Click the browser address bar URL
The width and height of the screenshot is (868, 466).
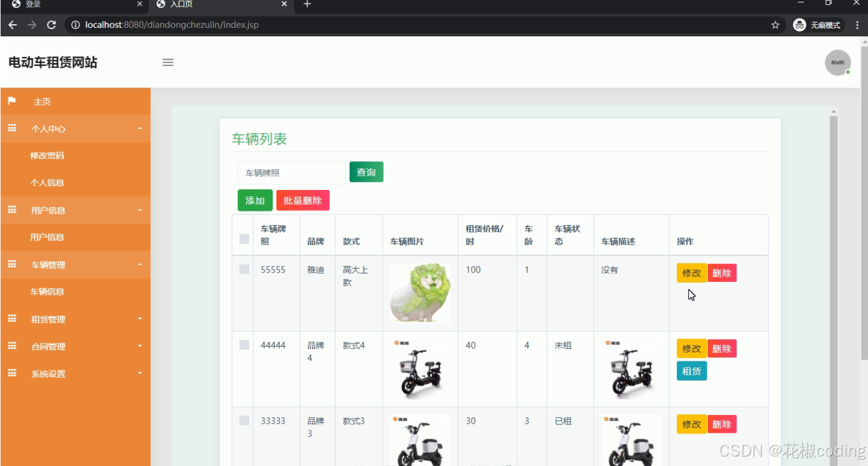172,25
